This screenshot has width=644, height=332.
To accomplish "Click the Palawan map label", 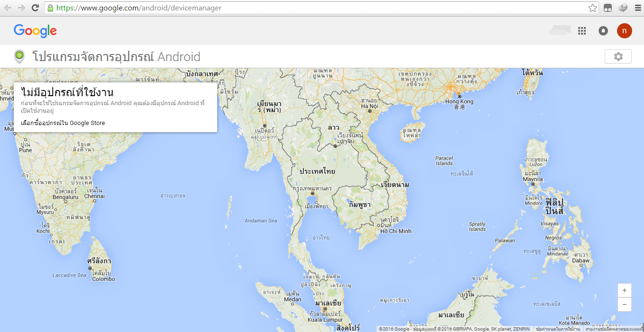I will 504,241.
